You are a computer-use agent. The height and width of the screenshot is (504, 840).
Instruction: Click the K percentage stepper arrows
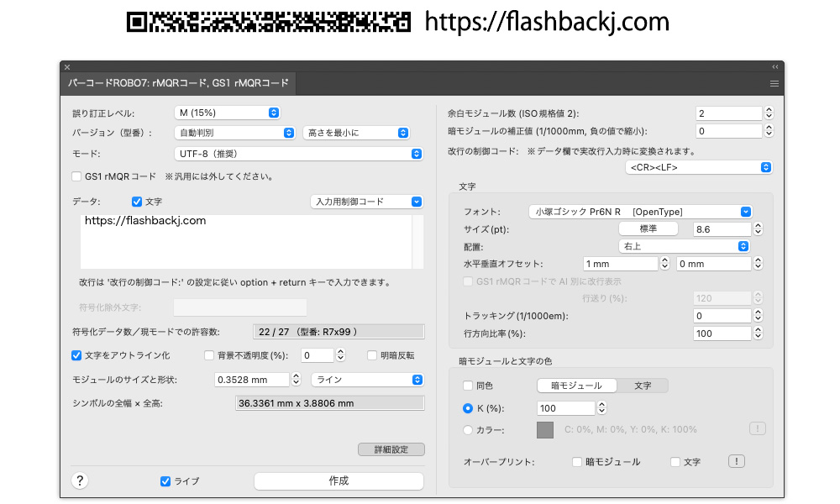pos(601,408)
